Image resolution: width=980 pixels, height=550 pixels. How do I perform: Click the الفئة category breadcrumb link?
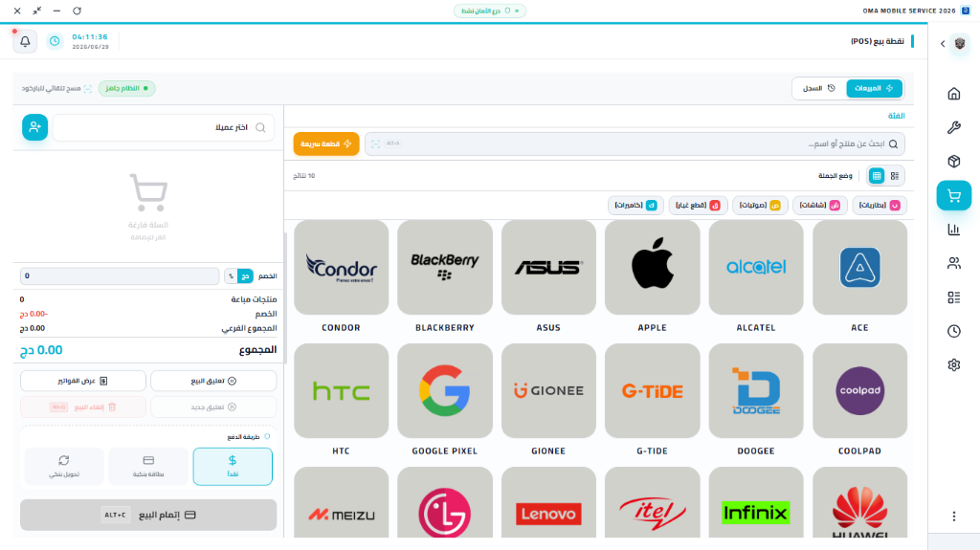click(x=896, y=116)
